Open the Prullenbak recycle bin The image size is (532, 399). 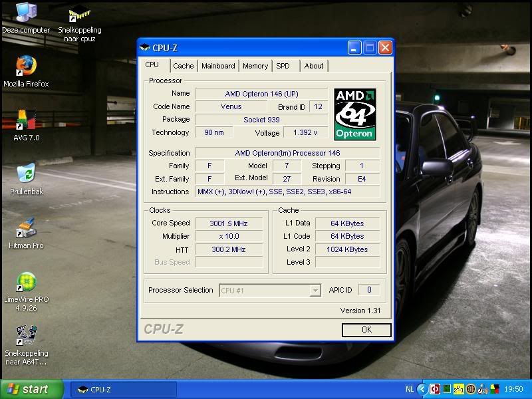pos(26,179)
